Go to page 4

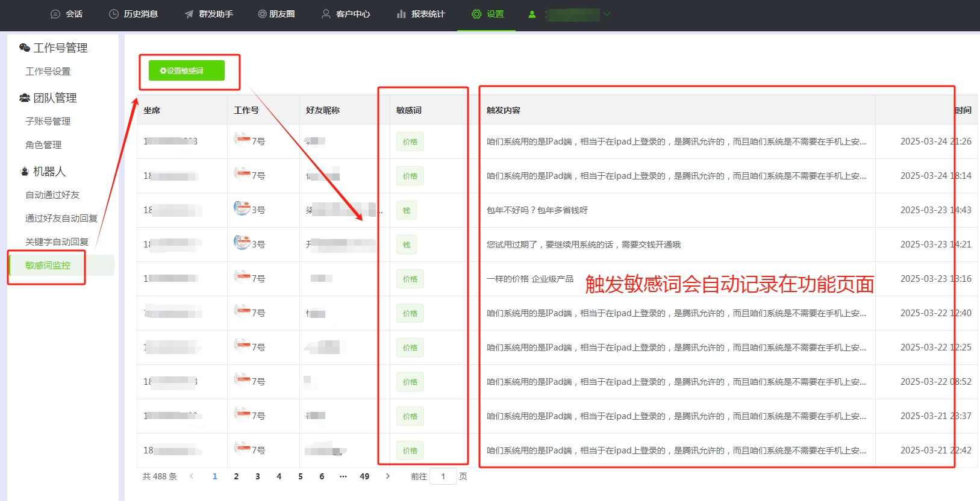279,476
